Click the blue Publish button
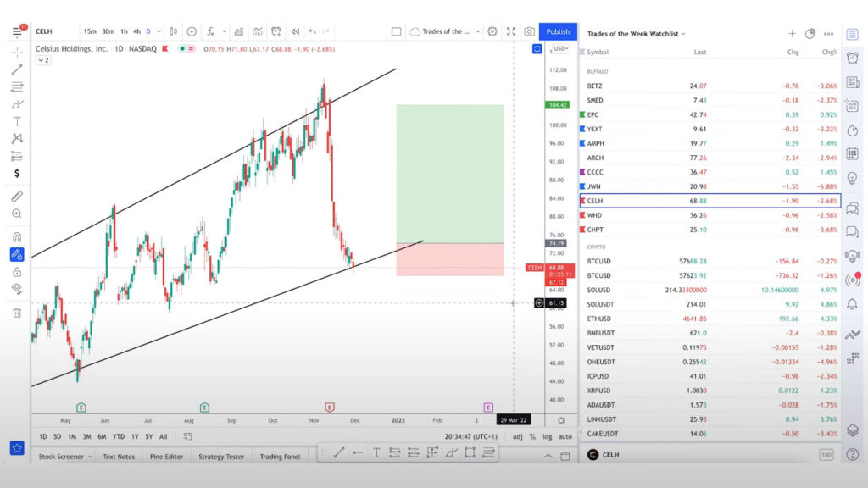The image size is (868, 488). [558, 31]
